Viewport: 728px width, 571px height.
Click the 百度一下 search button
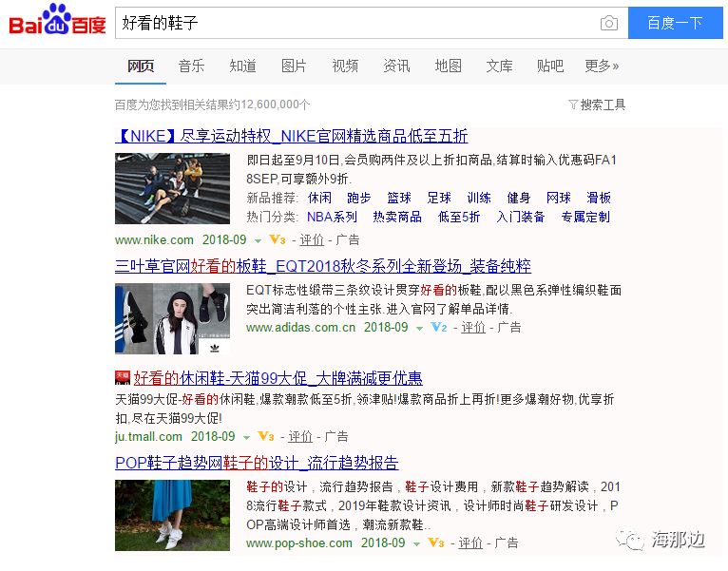click(675, 23)
